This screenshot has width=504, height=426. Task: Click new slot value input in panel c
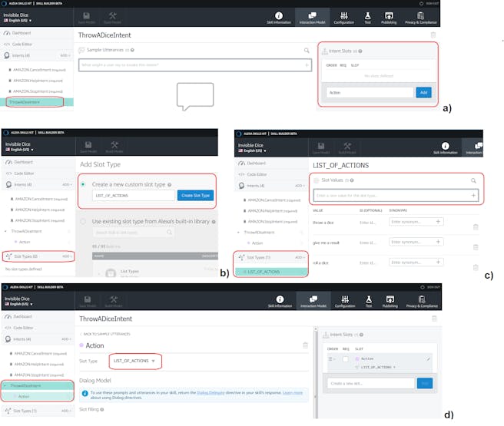(x=396, y=195)
